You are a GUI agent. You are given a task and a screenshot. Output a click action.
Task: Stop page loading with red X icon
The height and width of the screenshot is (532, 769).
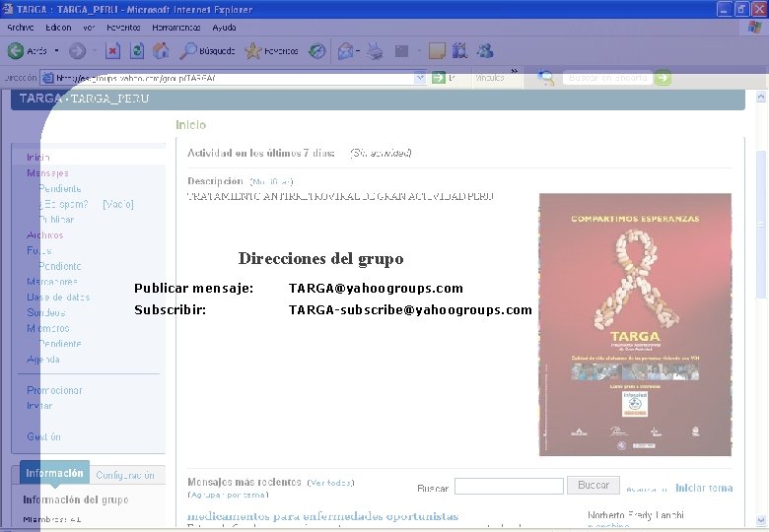click(112, 50)
